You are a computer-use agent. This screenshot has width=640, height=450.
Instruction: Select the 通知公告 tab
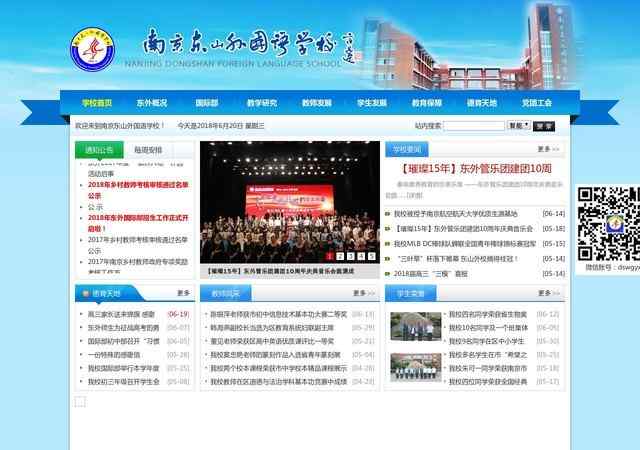click(99, 150)
